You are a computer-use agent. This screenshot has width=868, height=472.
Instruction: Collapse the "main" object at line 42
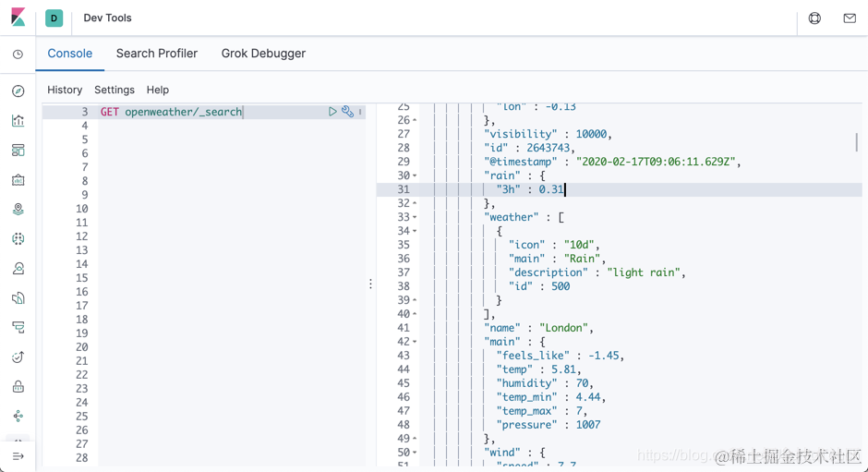415,342
